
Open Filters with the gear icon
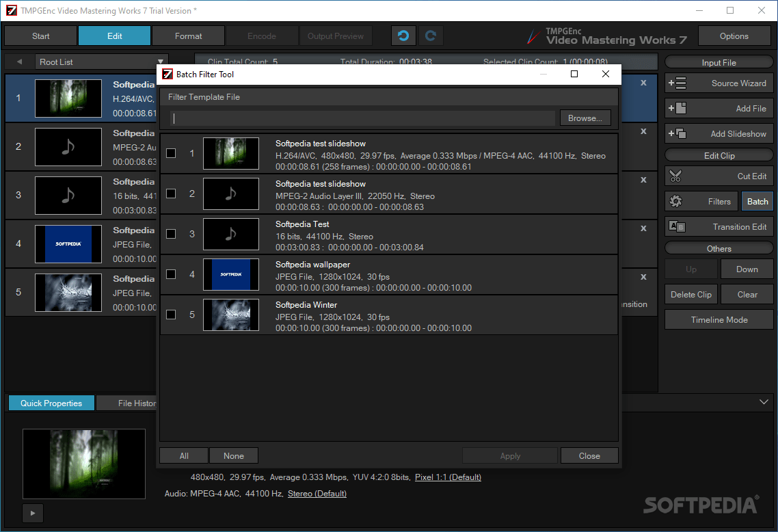701,202
